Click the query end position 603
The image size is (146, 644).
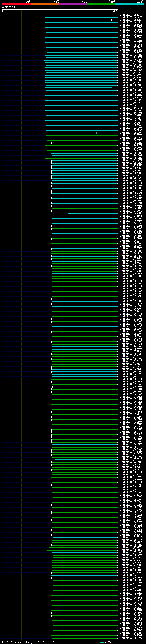[x=115, y=11]
